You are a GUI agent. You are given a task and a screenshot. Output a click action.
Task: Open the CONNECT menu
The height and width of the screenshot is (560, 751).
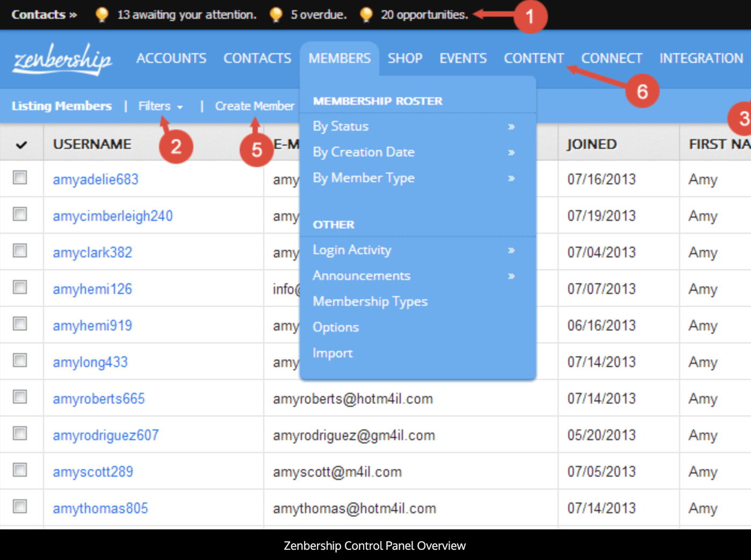click(612, 58)
